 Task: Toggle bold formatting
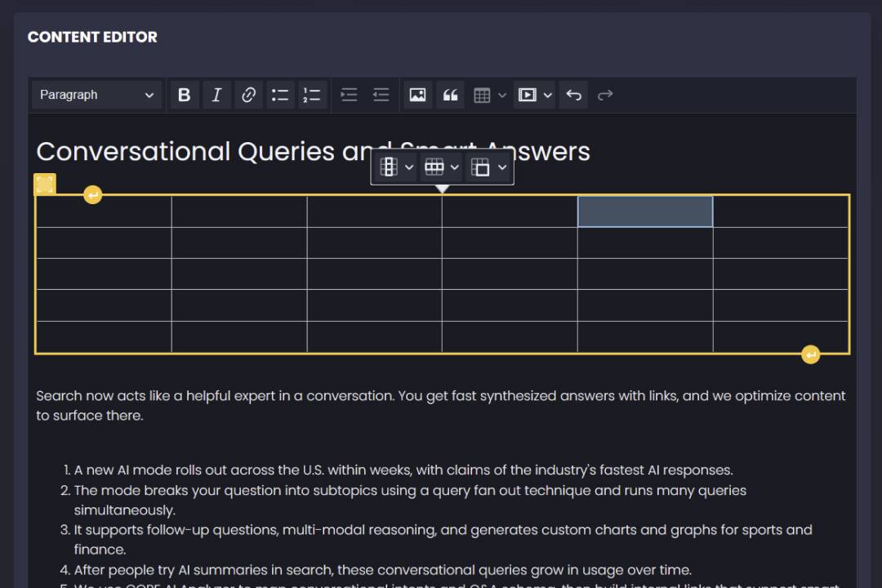(x=184, y=95)
